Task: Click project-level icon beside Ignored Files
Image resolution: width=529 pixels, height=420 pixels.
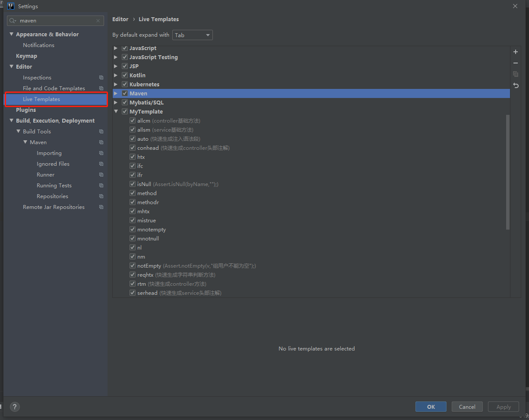Action: [101, 164]
